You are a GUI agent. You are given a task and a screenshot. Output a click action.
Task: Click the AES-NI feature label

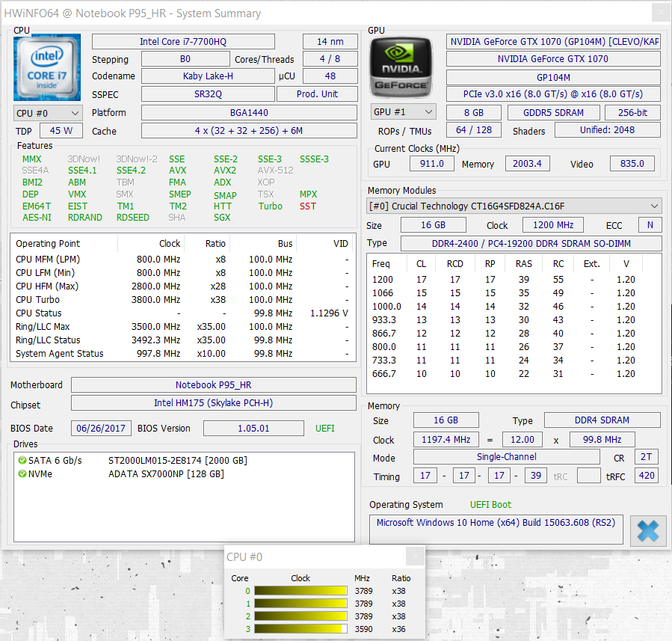[x=37, y=218]
